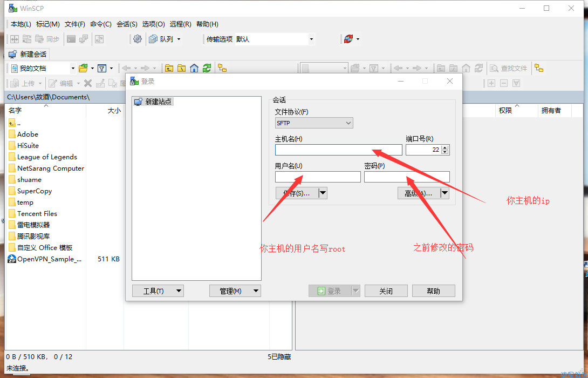
Task: Click the remote select files plus icon
Action: (491, 83)
